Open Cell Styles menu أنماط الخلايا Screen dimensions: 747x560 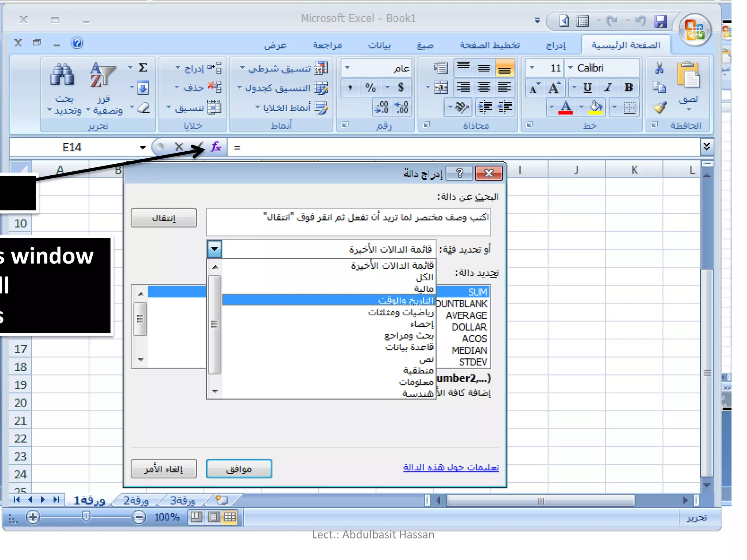[x=291, y=108]
